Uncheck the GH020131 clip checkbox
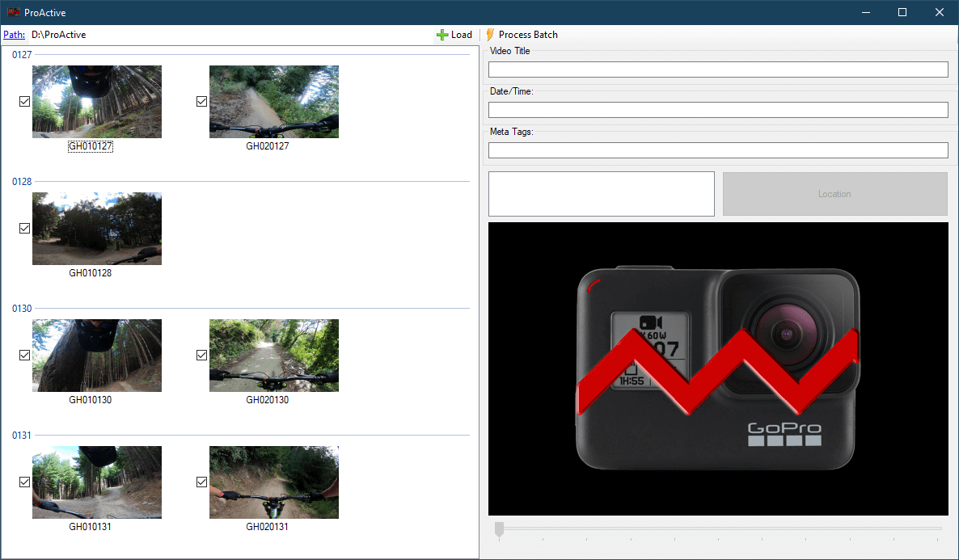Screen dimensions: 959x560 point(202,482)
